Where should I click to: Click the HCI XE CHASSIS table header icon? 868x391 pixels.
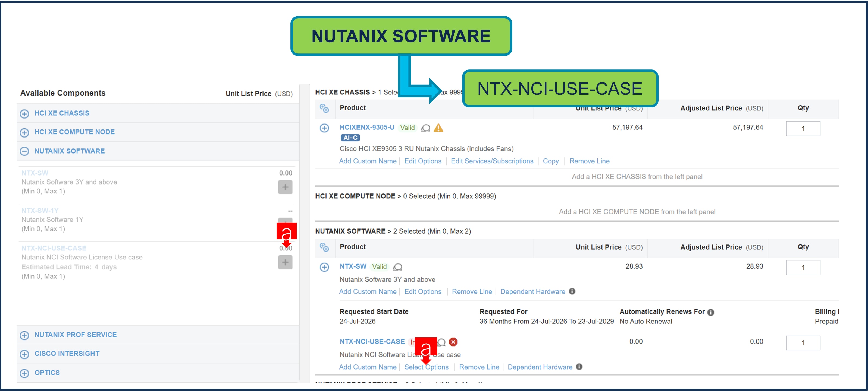click(324, 108)
